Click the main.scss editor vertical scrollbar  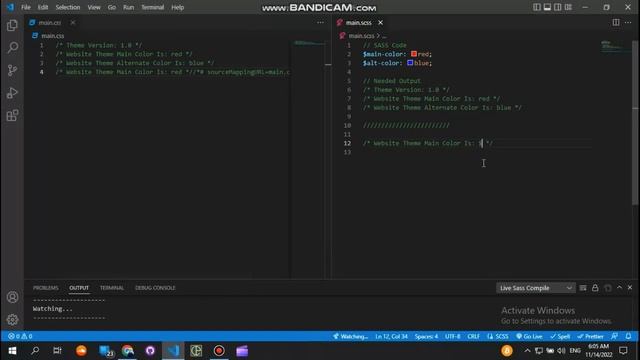pos(635,122)
